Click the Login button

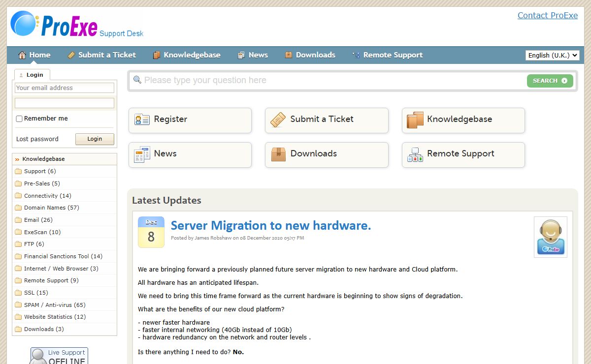[x=95, y=139]
